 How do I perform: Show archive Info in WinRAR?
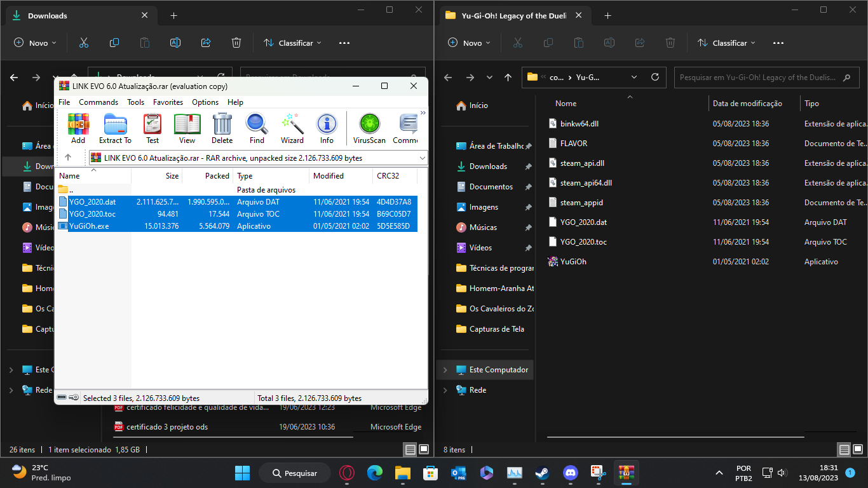(x=327, y=128)
